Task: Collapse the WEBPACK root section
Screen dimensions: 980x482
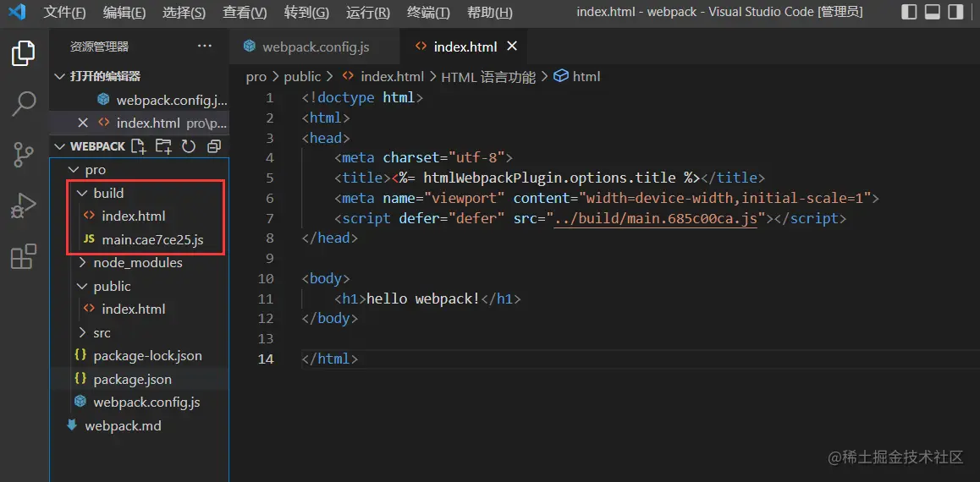Action: tap(60, 146)
